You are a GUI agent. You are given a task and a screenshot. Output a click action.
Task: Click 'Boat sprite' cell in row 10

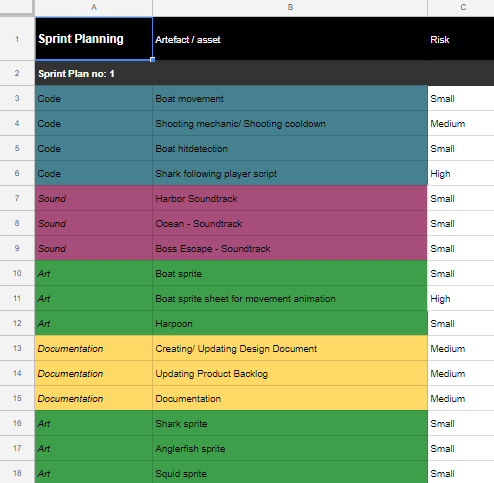[x=290, y=273]
